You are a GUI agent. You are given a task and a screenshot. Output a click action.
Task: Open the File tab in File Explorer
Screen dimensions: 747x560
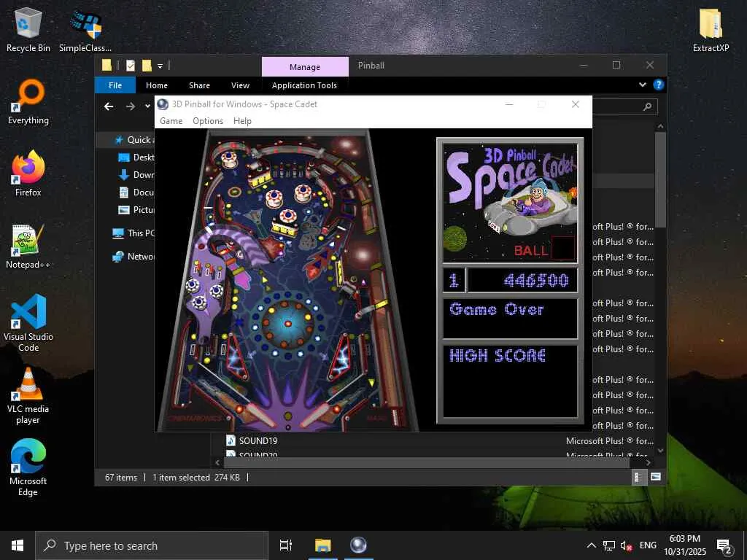point(115,85)
